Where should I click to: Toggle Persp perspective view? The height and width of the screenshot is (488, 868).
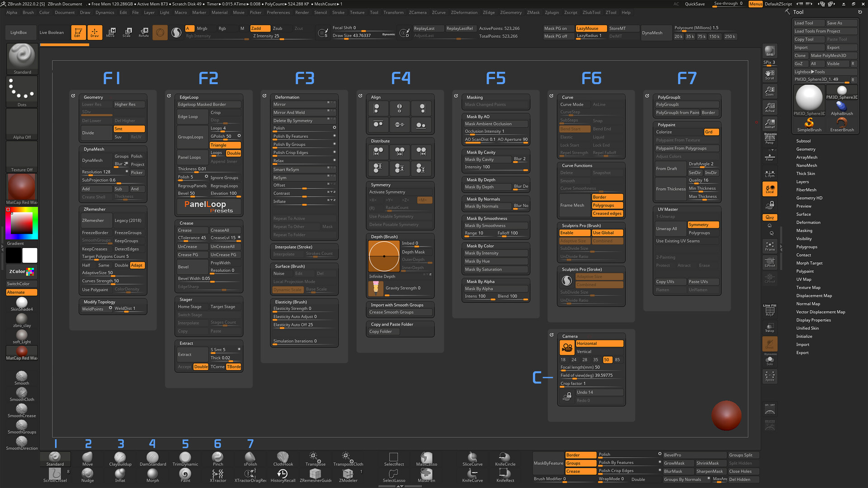(x=770, y=139)
